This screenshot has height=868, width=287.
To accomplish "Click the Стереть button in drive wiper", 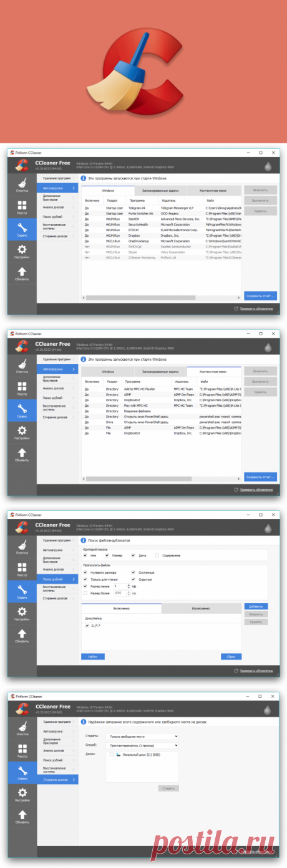I will (168, 788).
